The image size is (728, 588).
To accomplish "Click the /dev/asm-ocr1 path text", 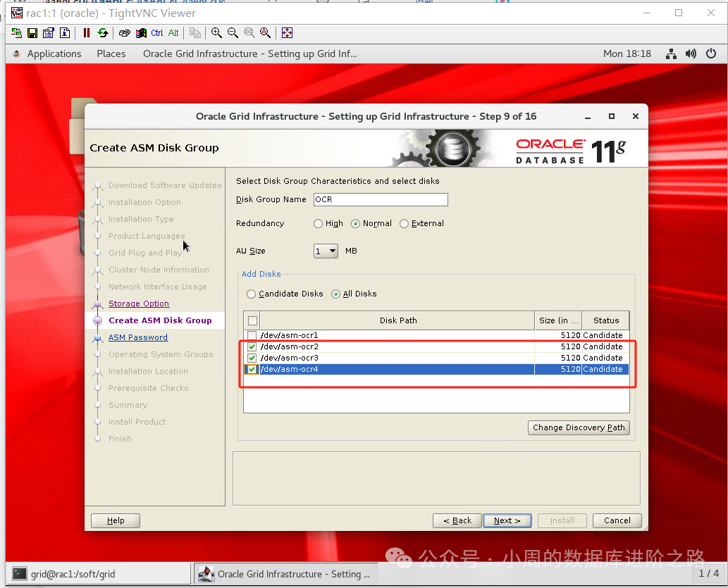I will [x=289, y=335].
